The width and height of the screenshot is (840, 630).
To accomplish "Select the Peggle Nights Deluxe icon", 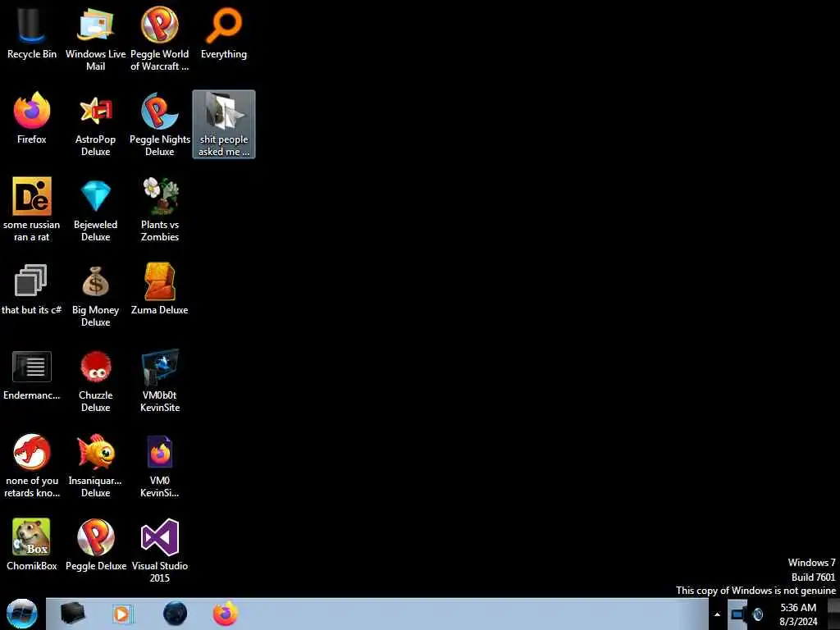I will pos(160,111).
